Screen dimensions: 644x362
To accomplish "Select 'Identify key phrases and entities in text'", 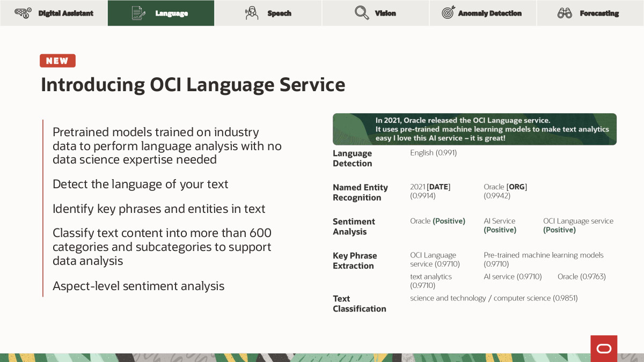I will click(x=159, y=209).
